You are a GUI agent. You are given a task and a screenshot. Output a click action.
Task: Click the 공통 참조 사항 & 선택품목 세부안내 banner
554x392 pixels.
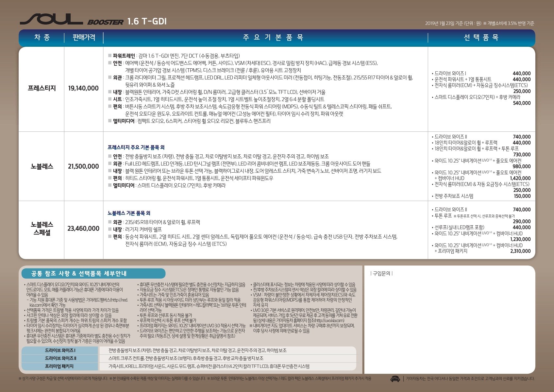pos(93,273)
